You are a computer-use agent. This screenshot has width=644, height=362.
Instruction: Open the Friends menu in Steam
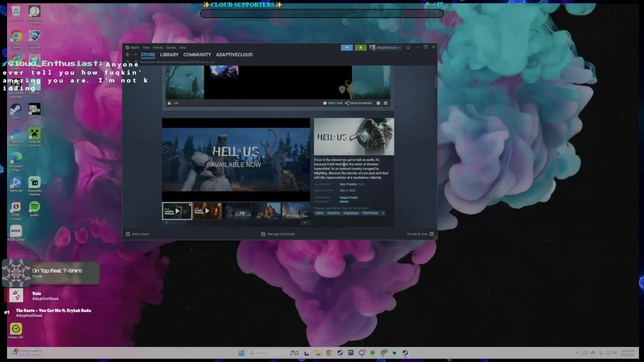158,47
